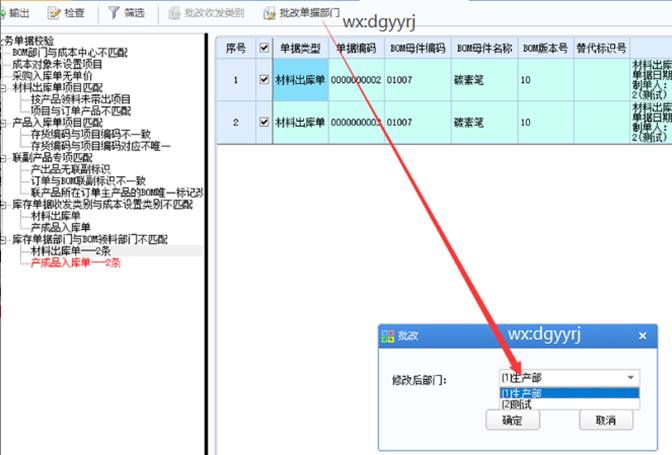Click the 取消 button
Screen dimensions: 672x455
[606, 420]
